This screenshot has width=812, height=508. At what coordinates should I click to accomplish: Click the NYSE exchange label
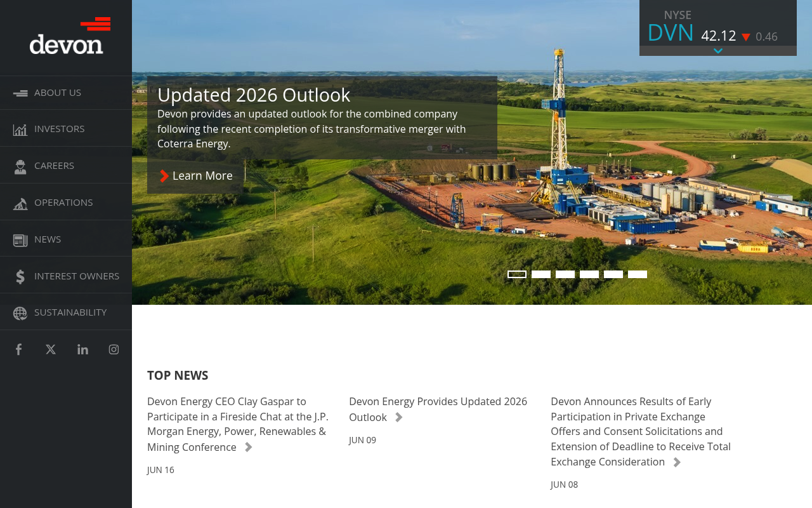678,15
